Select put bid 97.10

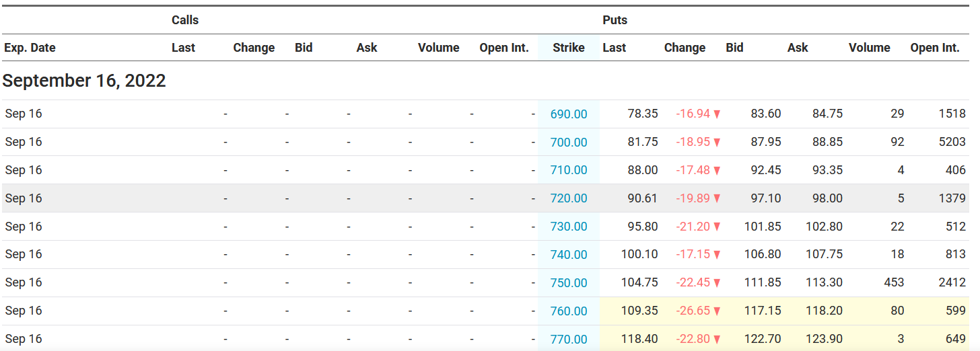pos(766,198)
